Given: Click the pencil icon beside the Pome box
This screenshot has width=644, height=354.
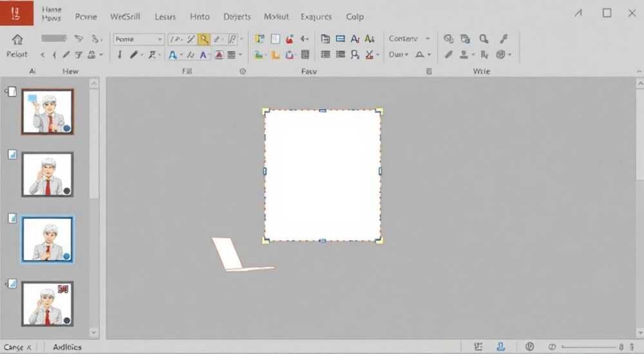Looking at the screenshot, I should (134, 55).
